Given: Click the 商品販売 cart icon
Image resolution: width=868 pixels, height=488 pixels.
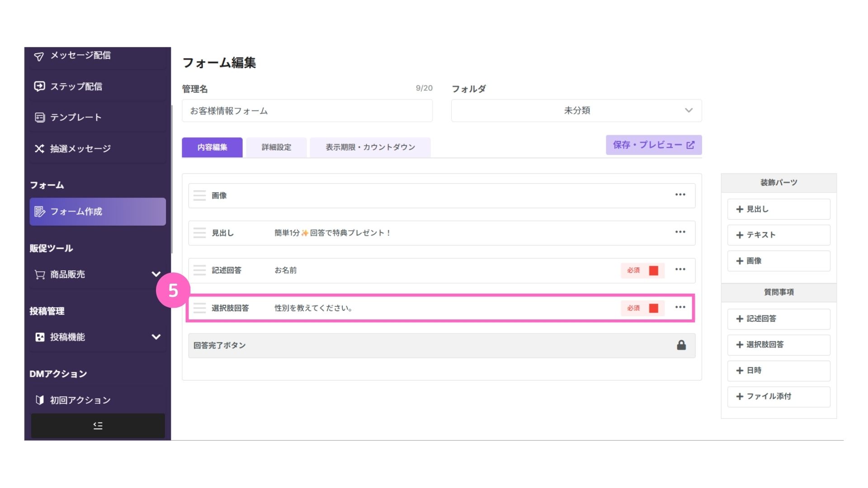Looking at the screenshot, I should click(40, 274).
